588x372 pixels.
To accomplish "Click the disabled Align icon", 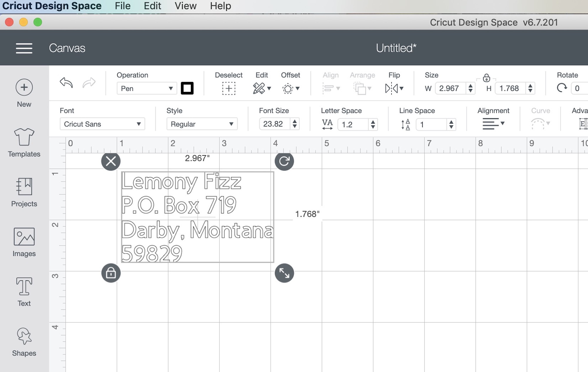I will click(328, 88).
